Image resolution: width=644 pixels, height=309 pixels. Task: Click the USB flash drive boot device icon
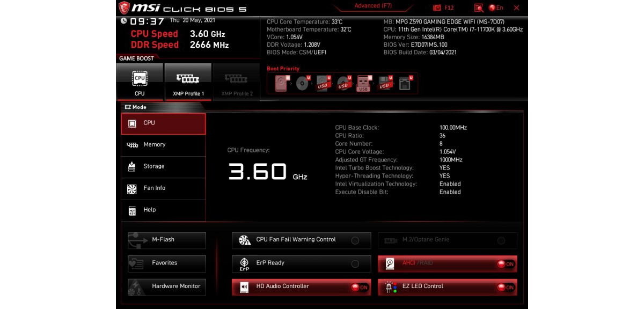pos(363,85)
